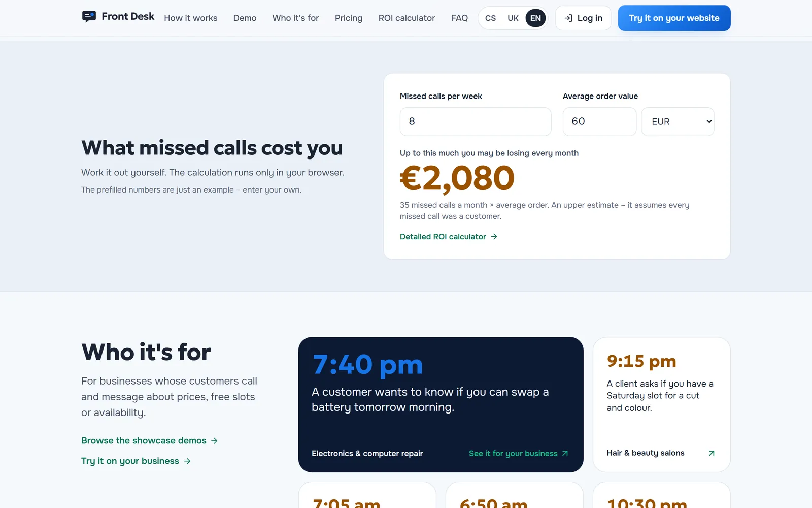
Task: Click the Front Desk chat-bubble logo icon
Action: [x=89, y=17]
